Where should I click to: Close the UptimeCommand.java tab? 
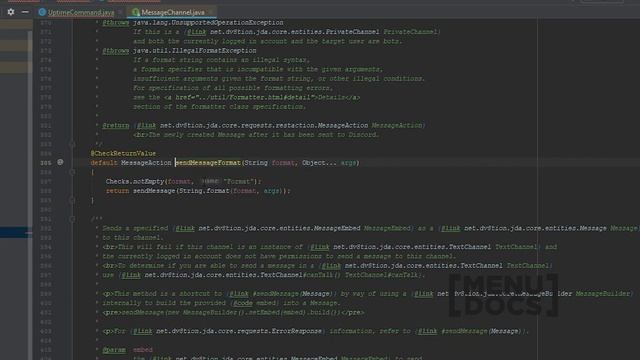tap(120, 13)
